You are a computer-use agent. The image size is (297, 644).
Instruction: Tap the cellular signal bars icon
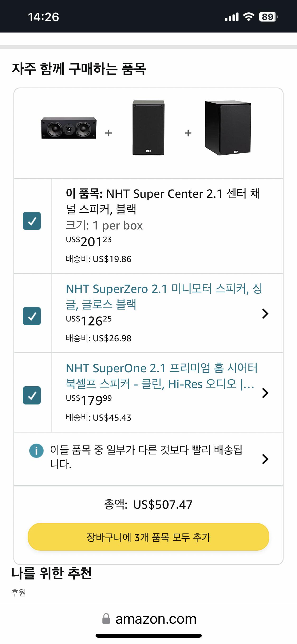[232, 17]
